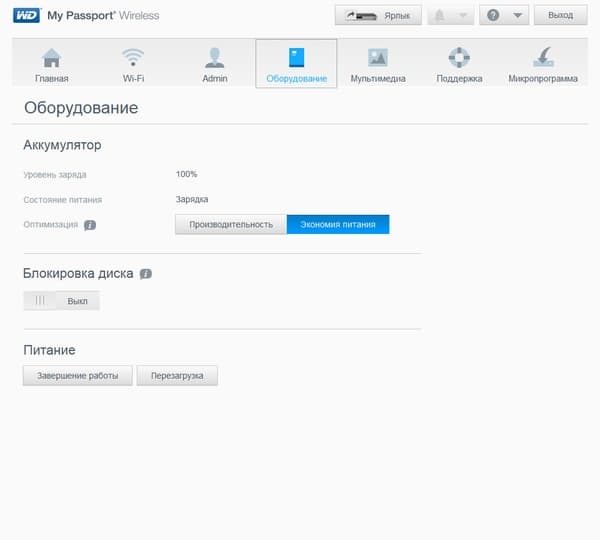Viewport: 600px width, 540px height.
Task: Click the Аккумулятор section heading
Action: pyautogui.click(x=62, y=145)
